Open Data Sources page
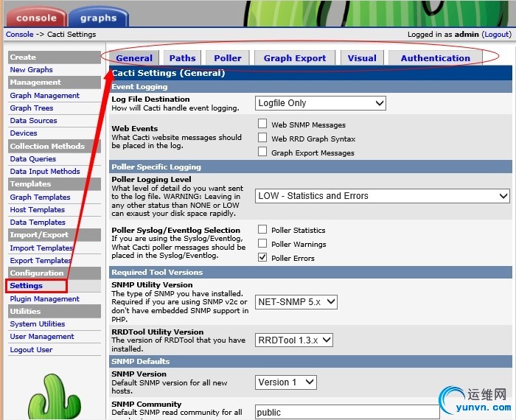516x420 pixels. tap(34, 120)
